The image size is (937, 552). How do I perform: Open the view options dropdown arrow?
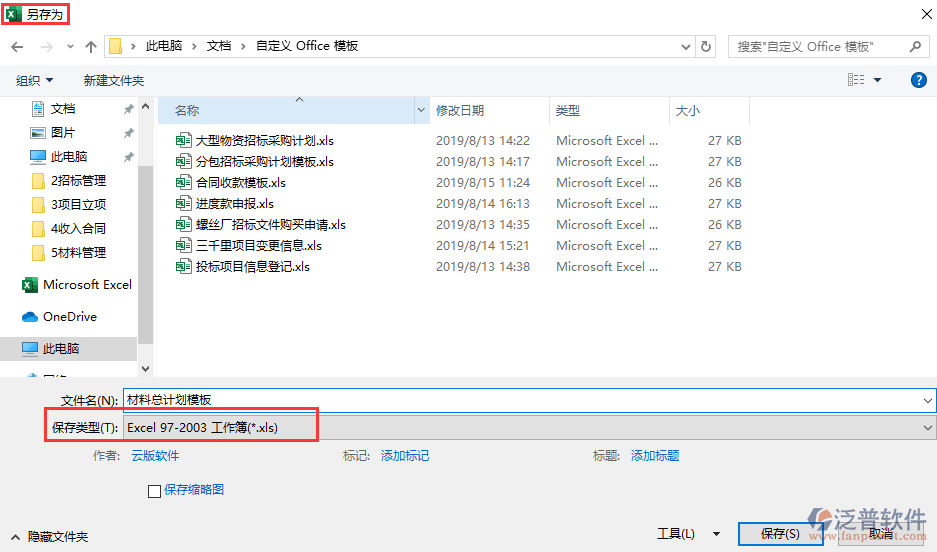(x=877, y=80)
